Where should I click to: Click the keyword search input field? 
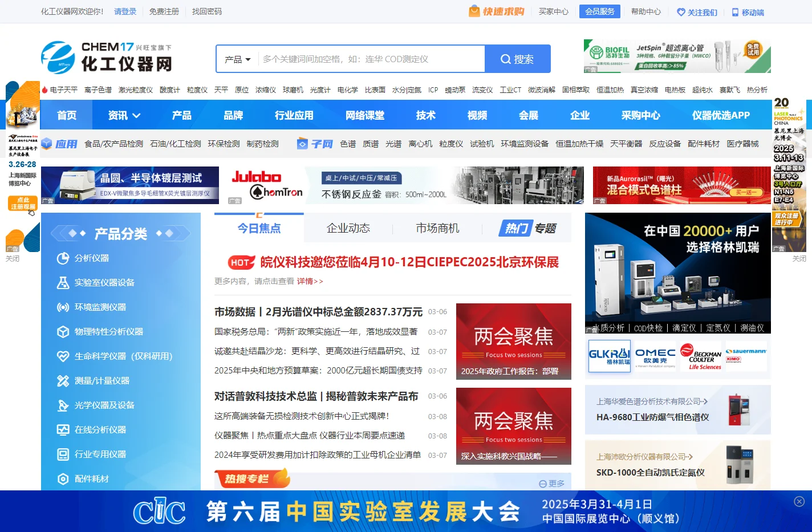click(x=371, y=59)
